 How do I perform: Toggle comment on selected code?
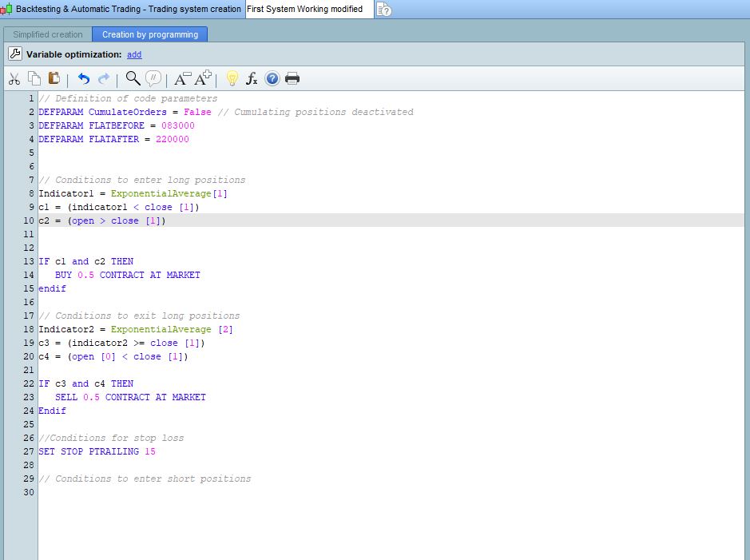tap(153, 78)
